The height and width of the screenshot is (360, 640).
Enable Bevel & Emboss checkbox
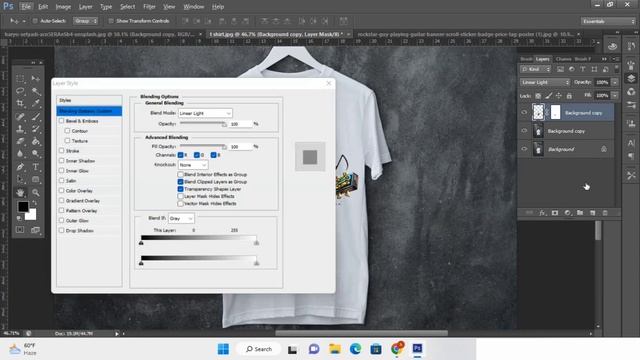click(62, 121)
